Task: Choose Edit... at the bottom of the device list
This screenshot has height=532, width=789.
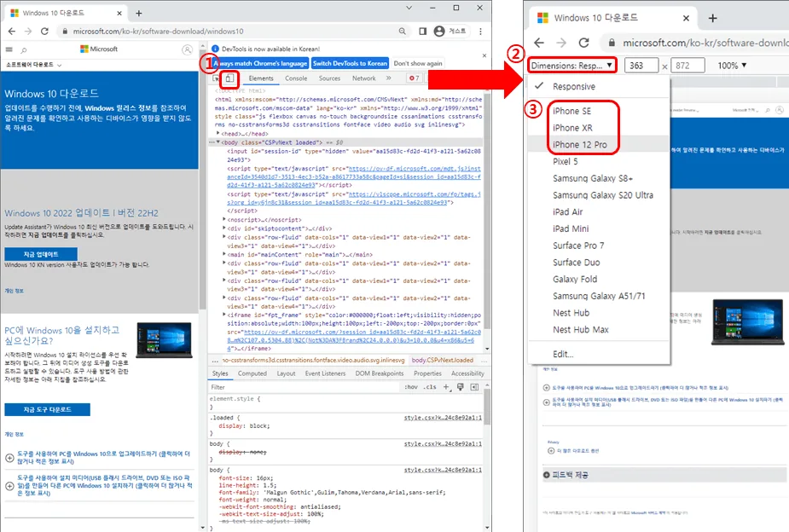Action: [x=599, y=354]
